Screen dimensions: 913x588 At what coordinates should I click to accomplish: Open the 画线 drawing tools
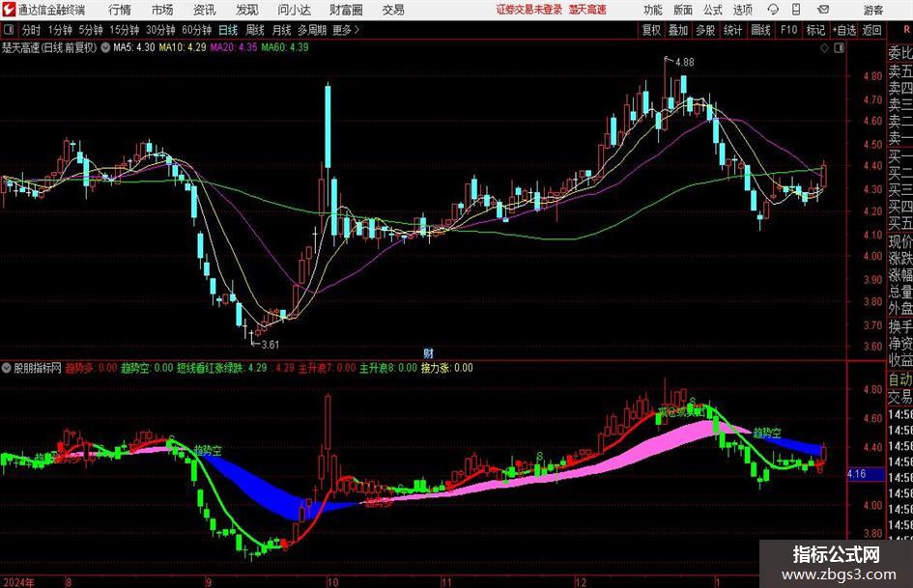(x=760, y=30)
